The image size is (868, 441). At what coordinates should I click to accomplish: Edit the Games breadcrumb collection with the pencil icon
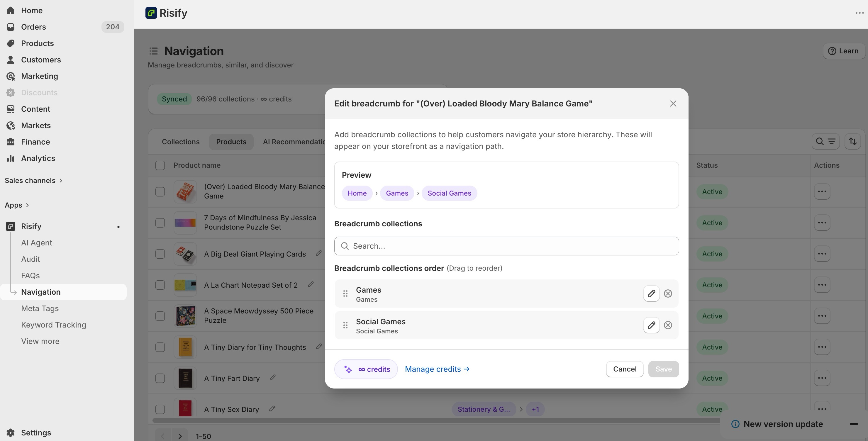click(x=651, y=294)
